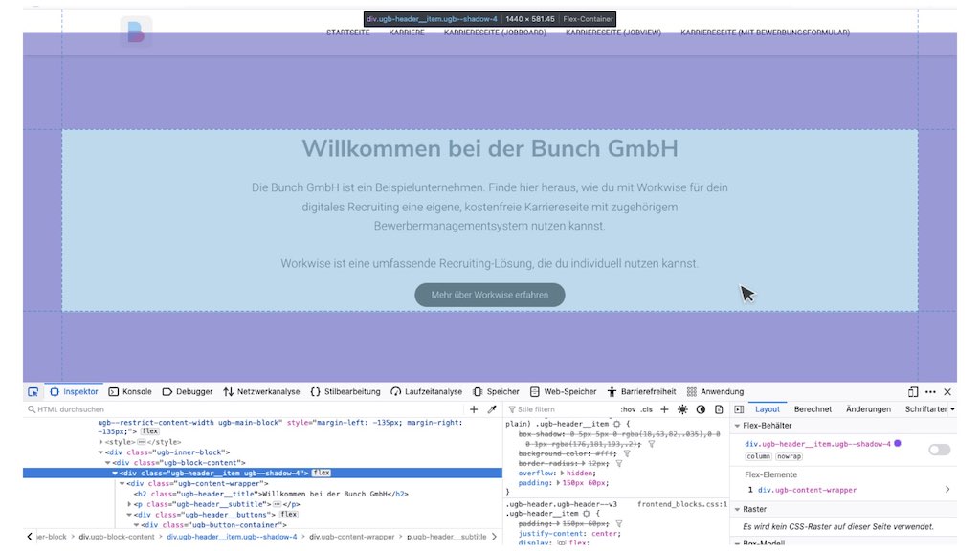Open the KARRIERE menu item
Screen dimensions: 980x551
407,33
